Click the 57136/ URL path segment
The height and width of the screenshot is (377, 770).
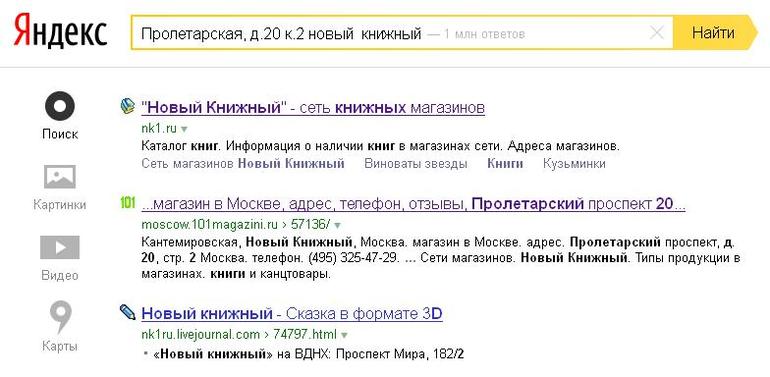[310, 225]
